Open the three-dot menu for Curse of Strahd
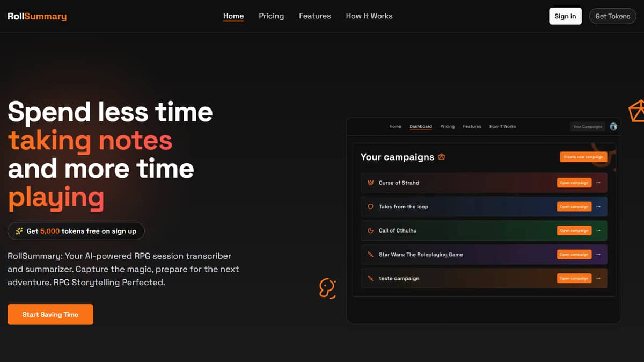The width and height of the screenshot is (644, 362). pyautogui.click(x=598, y=183)
